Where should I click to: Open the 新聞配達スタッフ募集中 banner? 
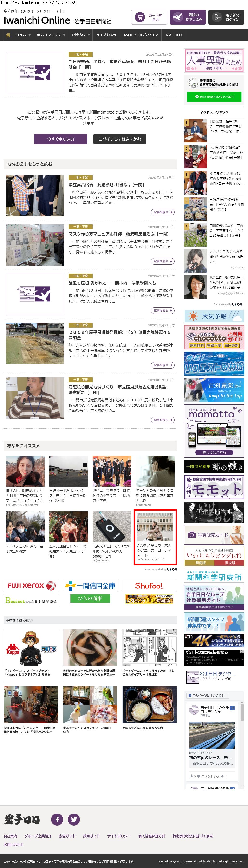[214, 622]
